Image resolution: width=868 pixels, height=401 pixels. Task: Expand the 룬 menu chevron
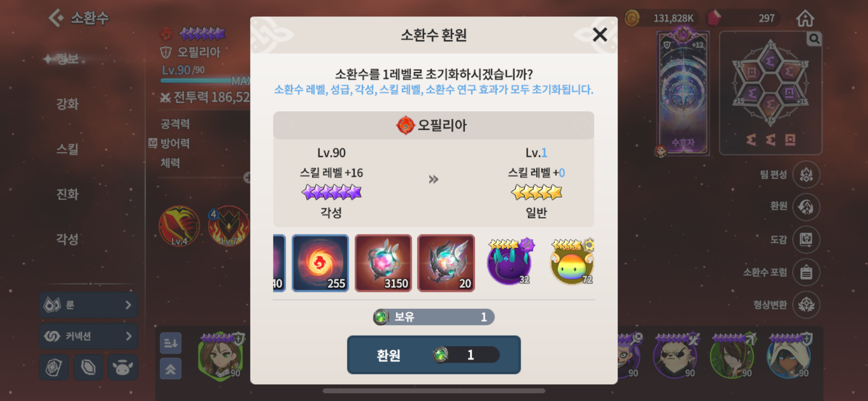click(128, 305)
